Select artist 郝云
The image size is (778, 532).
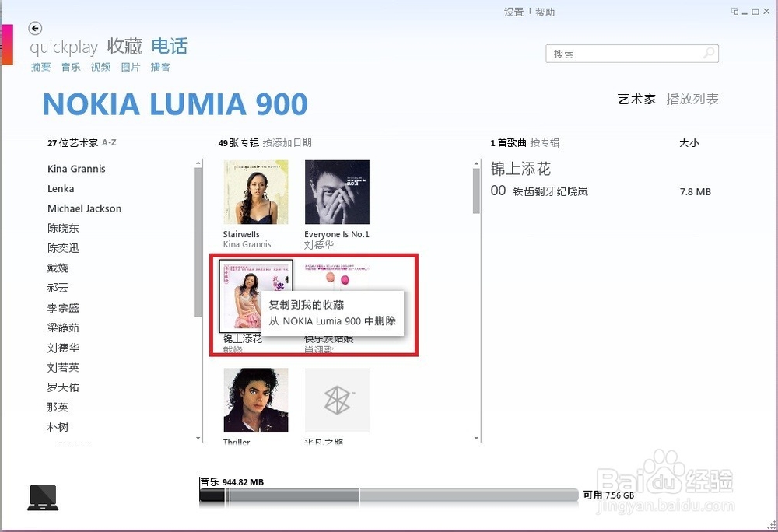pos(58,288)
